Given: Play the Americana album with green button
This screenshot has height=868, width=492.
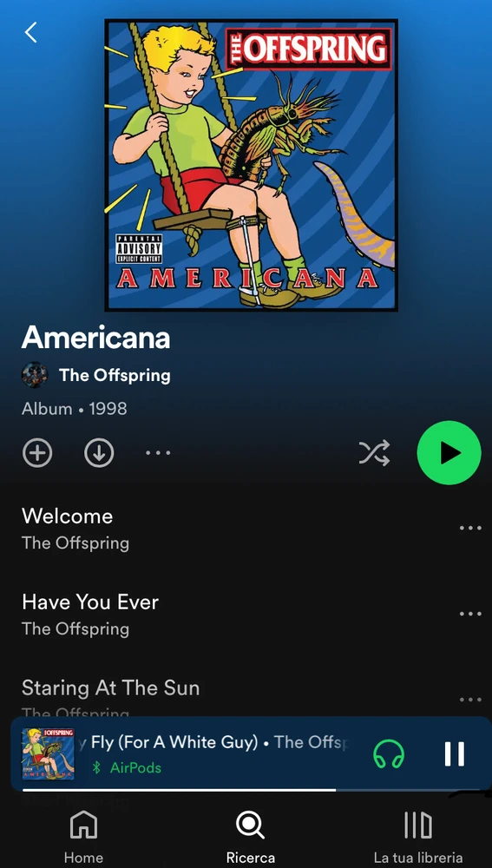Looking at the screenshot, I should [449, 453].
